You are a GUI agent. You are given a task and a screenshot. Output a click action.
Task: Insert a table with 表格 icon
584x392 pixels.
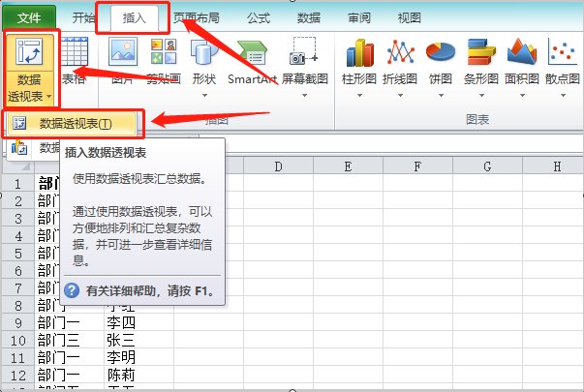(75, 52)
